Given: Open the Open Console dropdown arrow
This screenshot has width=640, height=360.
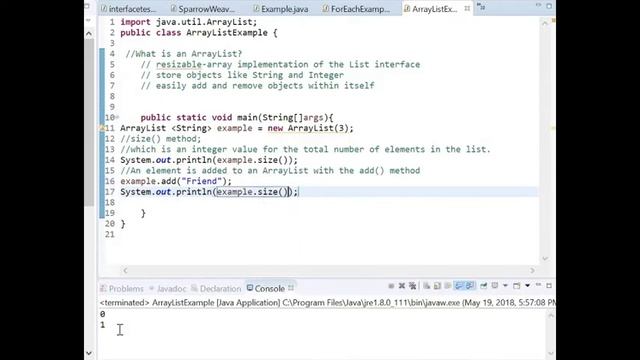Looking at the screenshot, I should [x=527, y=286].
